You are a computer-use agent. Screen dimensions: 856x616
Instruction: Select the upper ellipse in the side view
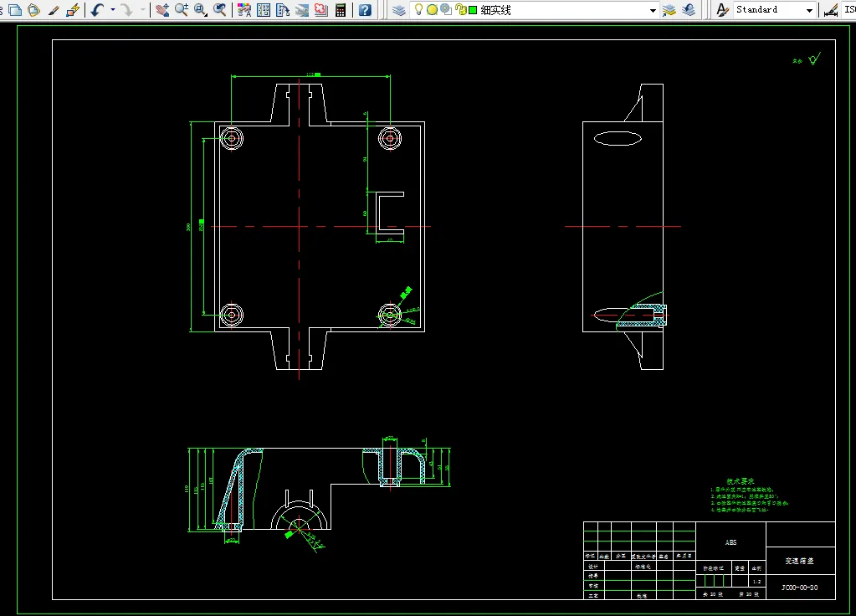tap(618, 138)
